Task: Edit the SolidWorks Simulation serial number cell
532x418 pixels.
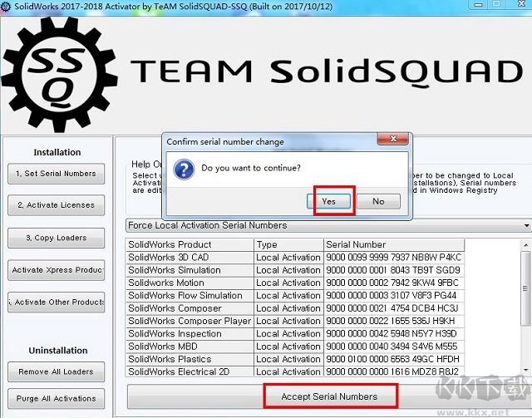Action: 392,270
